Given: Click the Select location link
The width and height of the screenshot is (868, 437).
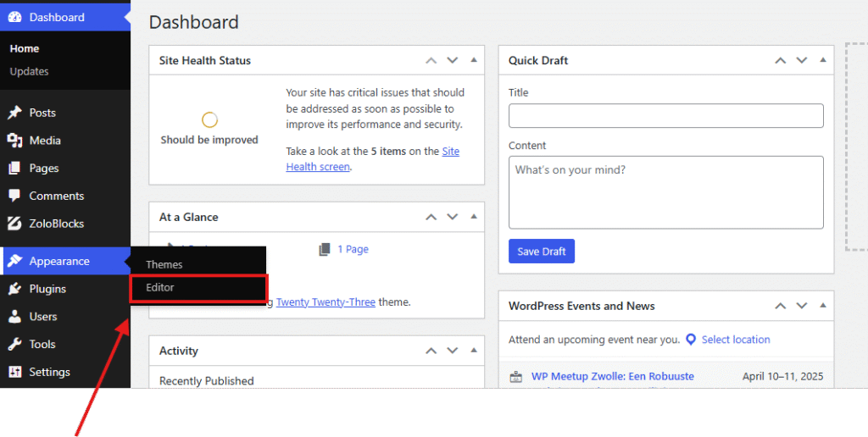Looking at the screenshot, I should point(736,340).
